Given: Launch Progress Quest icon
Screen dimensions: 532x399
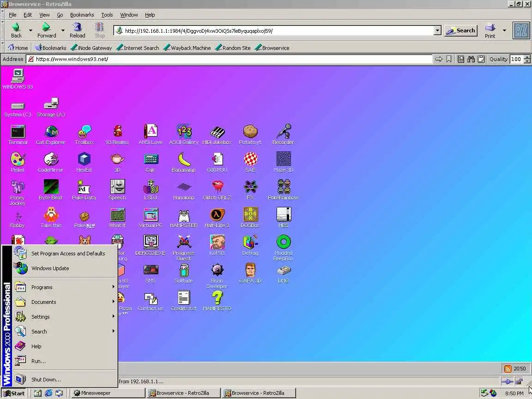Looking at the screenshot, I should [183, 248].
